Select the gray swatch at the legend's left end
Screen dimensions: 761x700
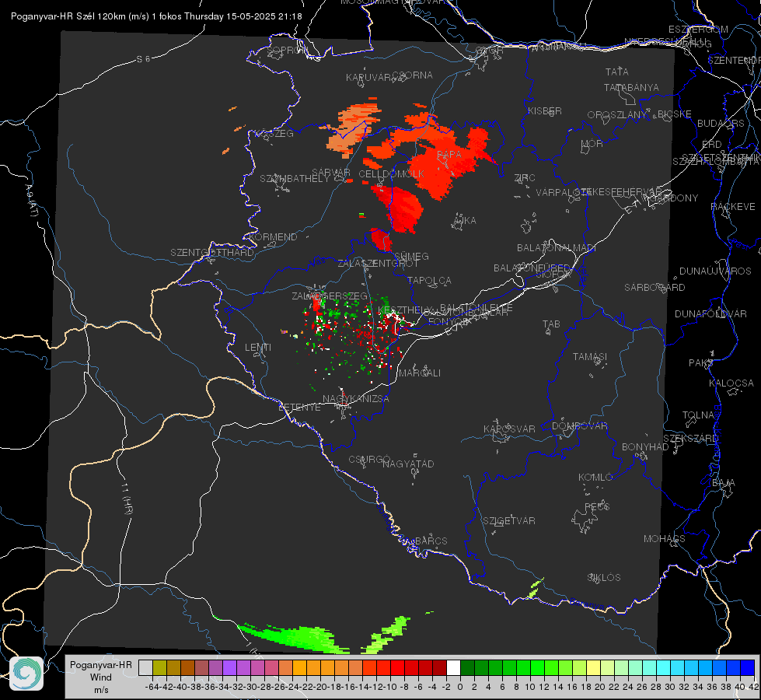[x=145, y=667]
